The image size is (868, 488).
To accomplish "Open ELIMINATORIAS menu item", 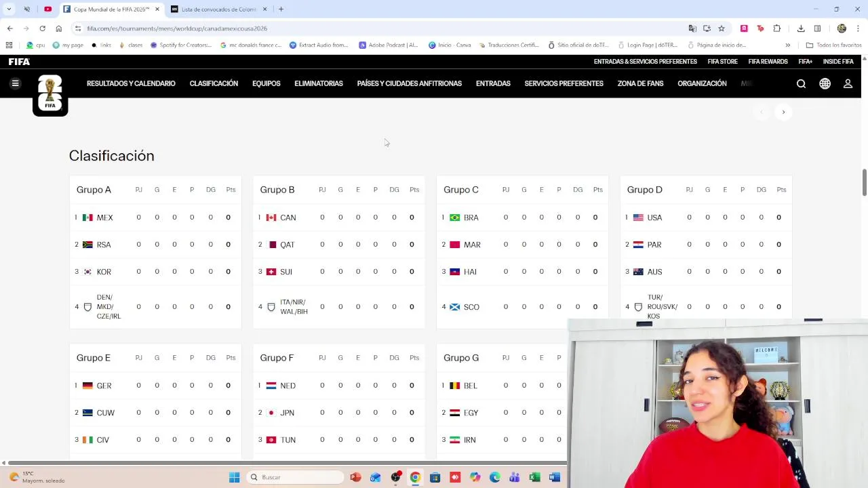I will 319,83.
